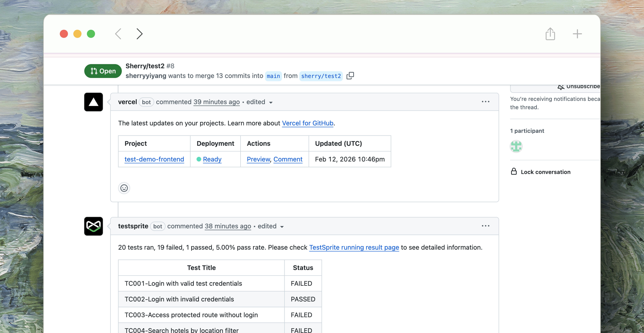The height and width of the screenshot is (333, 644).
Task: Click the yellow minimize window button
Action: click(x=77, y=34)
